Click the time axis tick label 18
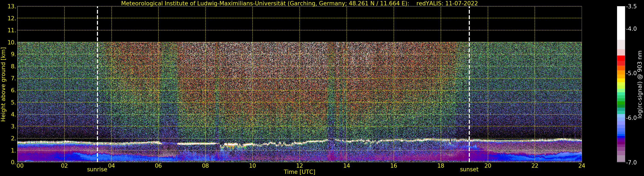 [x=441, y=166]
